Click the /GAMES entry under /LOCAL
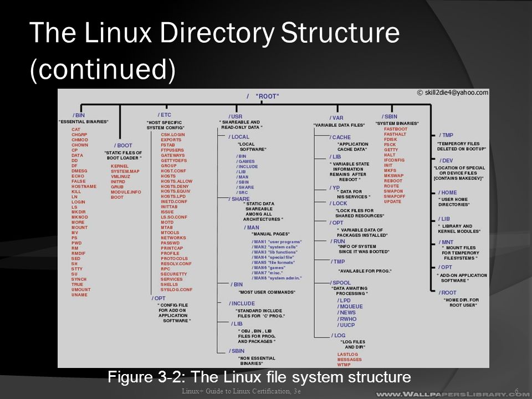 click(245, 161)
